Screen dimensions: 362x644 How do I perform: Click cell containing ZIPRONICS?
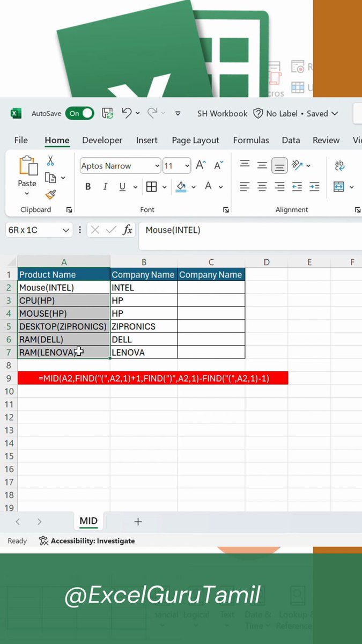pos(144,326)
